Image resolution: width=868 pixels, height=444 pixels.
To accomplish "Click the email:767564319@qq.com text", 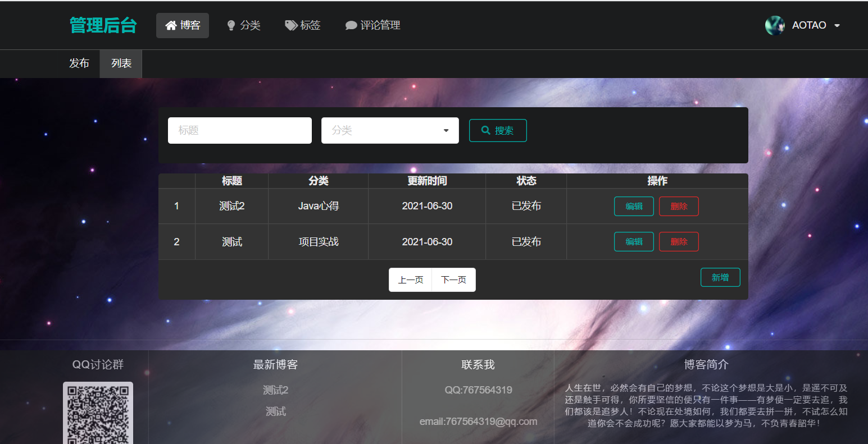I will click(x=478, y=422).
